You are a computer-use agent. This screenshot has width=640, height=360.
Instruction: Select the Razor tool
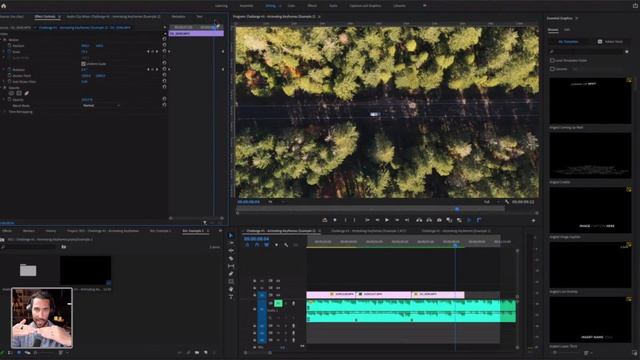231,258
